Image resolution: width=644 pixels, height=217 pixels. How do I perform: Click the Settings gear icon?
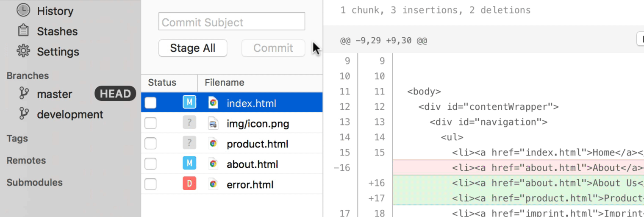click(23, 51)
